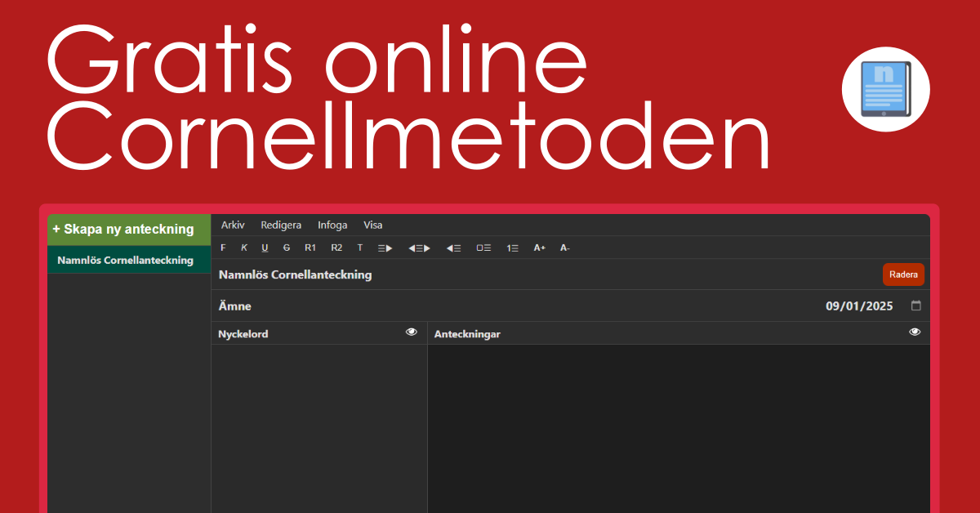Apply normal text T style

tap(360, 248)
